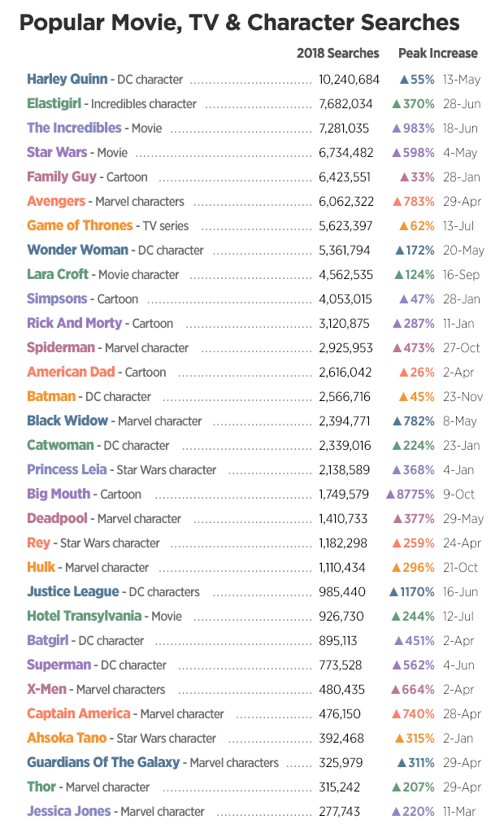Viewport: 504px width, 824px height.
Task: Open the Rick And Morty entry
Action: tap(74, 323)
